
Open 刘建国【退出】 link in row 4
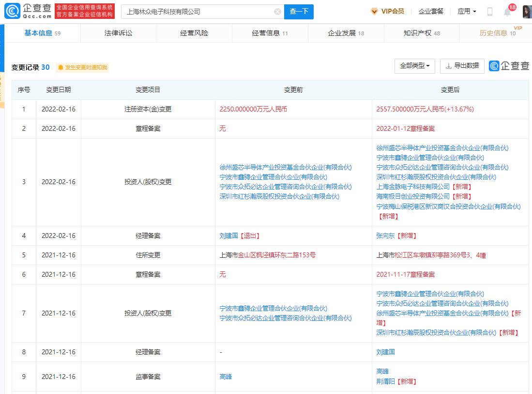coord(239,236)
